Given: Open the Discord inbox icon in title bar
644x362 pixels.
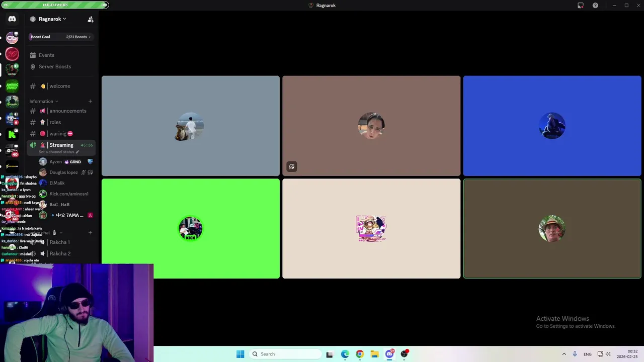Looking at the screenshot, I should coord(581,6).
